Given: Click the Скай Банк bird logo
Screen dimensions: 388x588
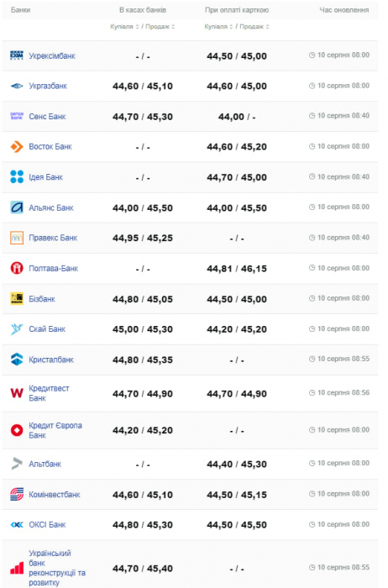Looking at the screenshot, I should 17,329.
